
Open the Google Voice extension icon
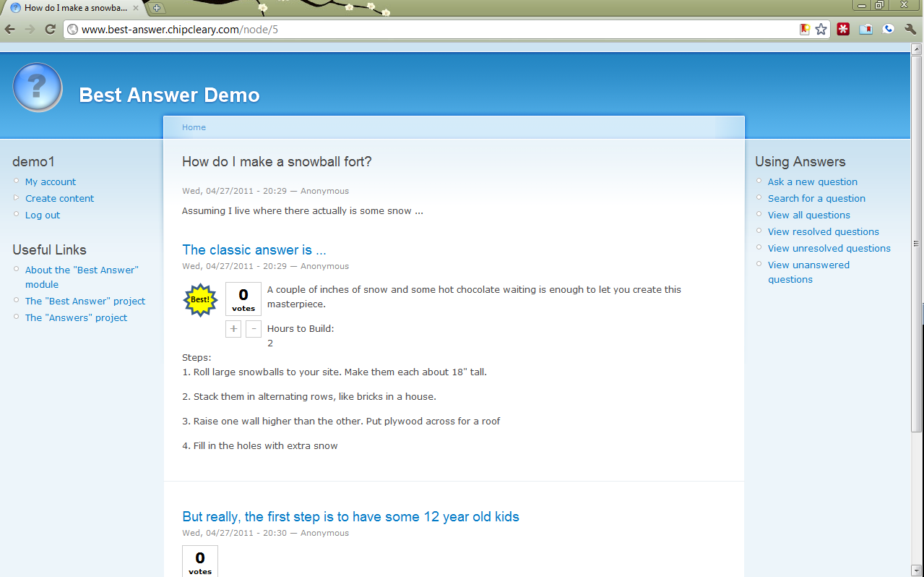point(888,29)
